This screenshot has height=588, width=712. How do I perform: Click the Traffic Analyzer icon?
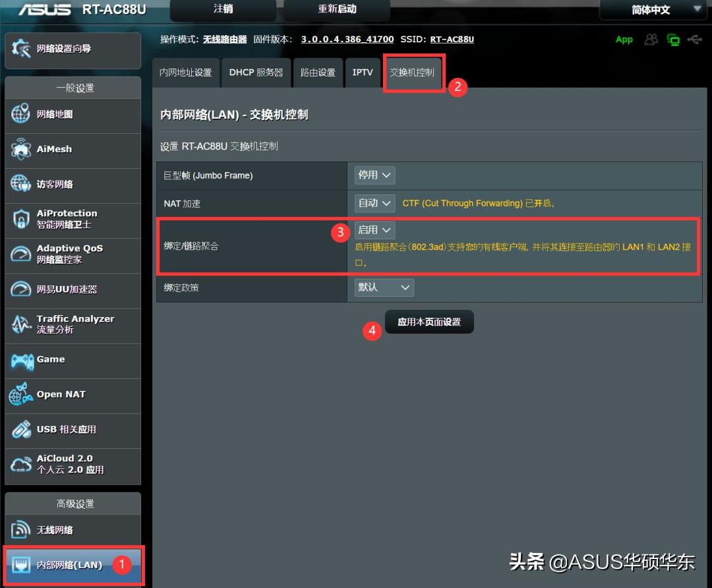(21, 324)
